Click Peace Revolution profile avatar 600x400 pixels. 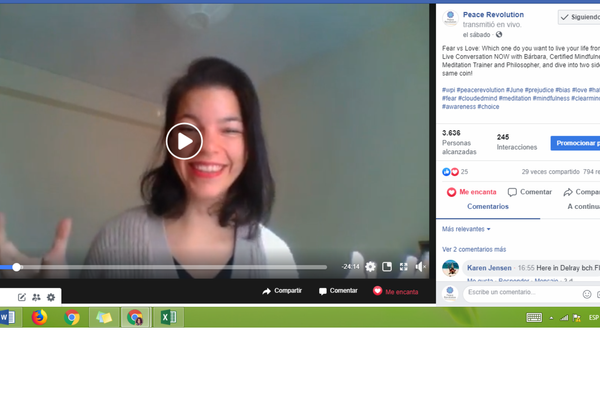pos(450,18)
